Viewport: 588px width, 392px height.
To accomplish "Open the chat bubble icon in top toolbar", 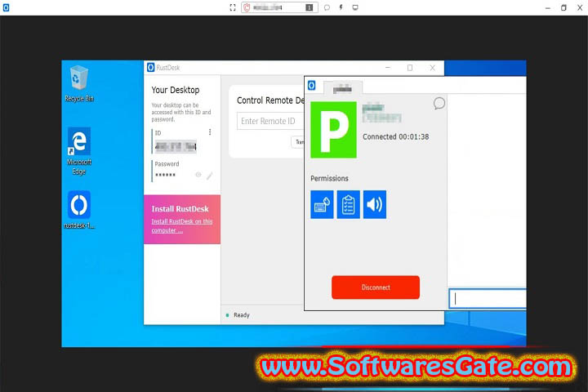I will (x=327, y=7).
